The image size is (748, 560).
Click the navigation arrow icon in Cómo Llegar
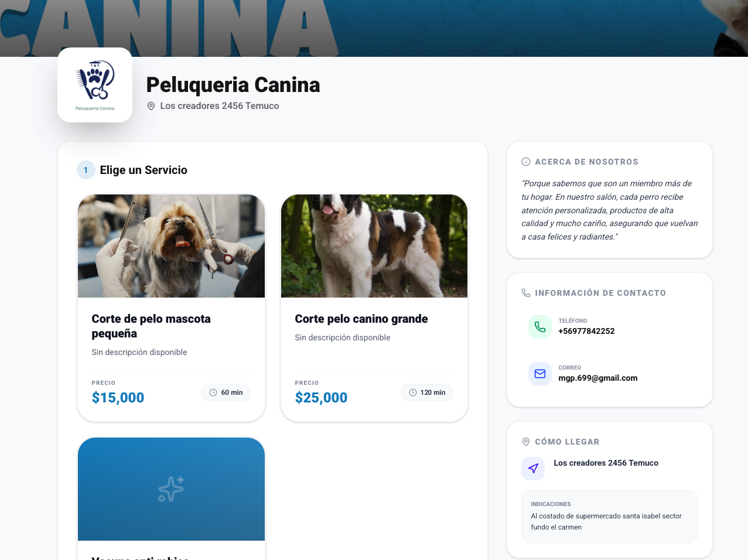point(533,468)
